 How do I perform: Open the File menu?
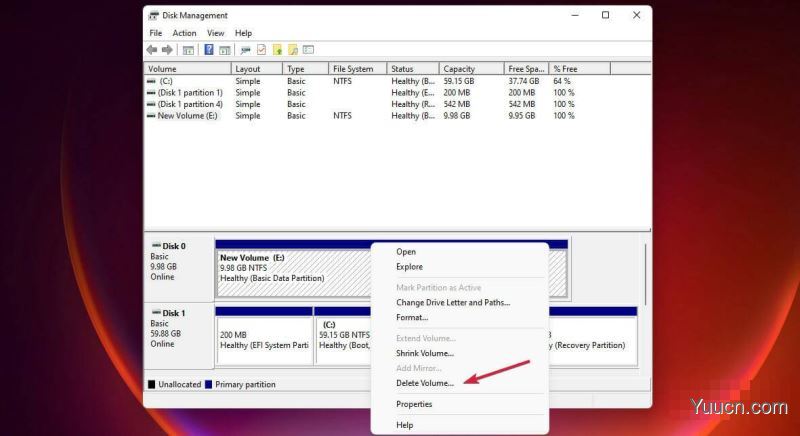(x=156, y=33)
